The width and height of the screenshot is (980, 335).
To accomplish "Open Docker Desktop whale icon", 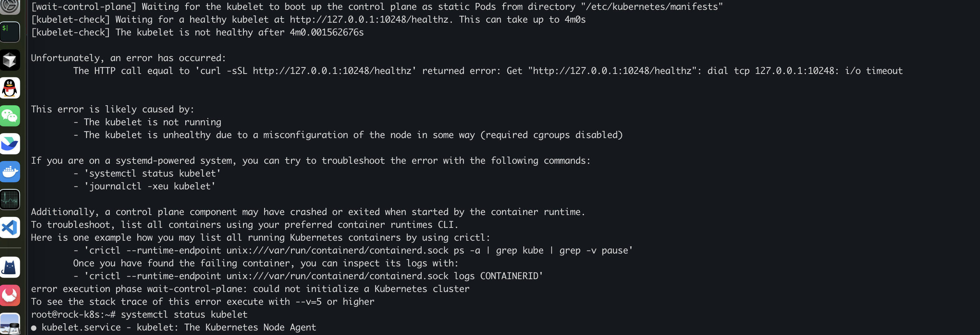I will click(10, 172).
